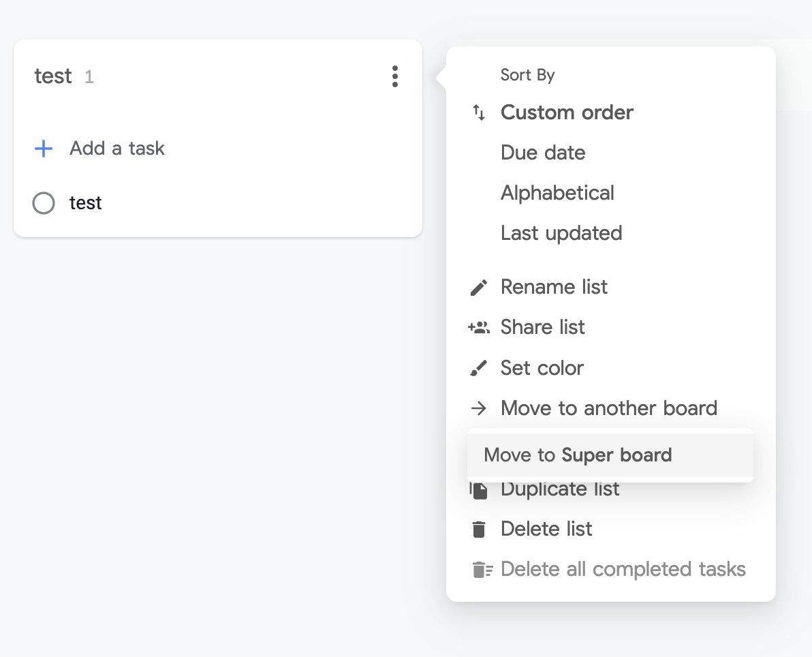Select Custom order sorting
Viewport: 812px width, 657px height.
567,112
